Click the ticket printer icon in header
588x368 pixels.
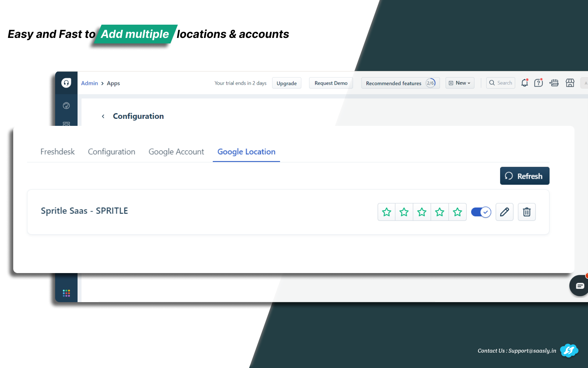point(554,83)
